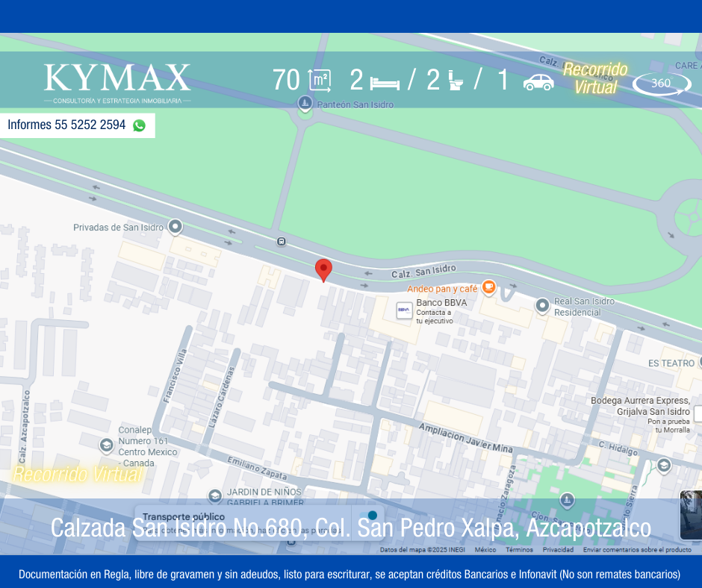
Task: Click the Real San Isidro Residencial label
Action: [x=584, y=307]
